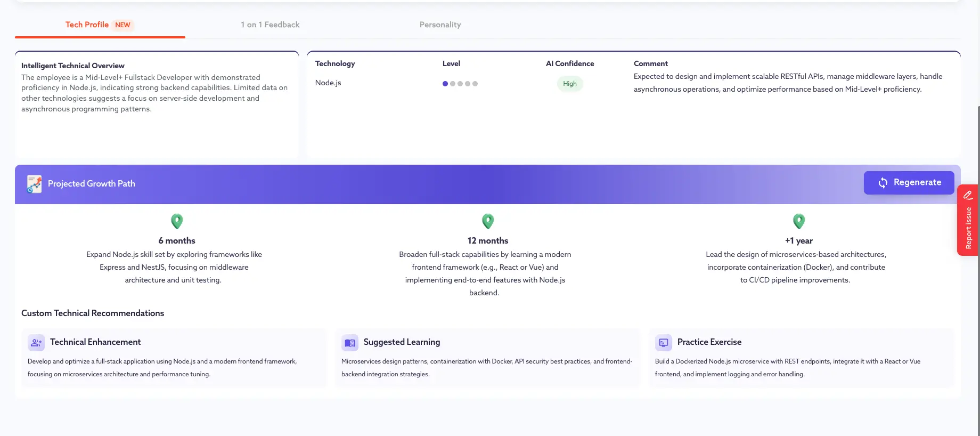Viewport: 980px width, 436px height.
Task: Click the pencil icon on Report issue
Action: 968,195
